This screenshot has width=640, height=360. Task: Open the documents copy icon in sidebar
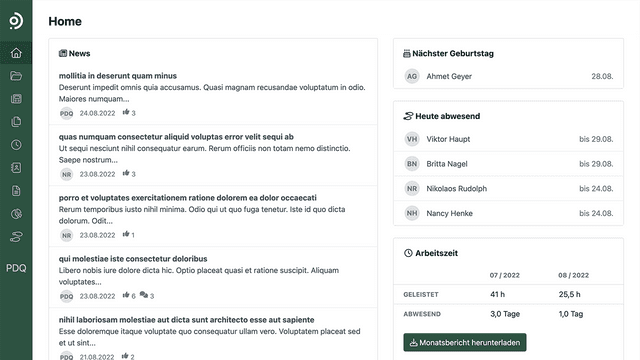point(16,122)
